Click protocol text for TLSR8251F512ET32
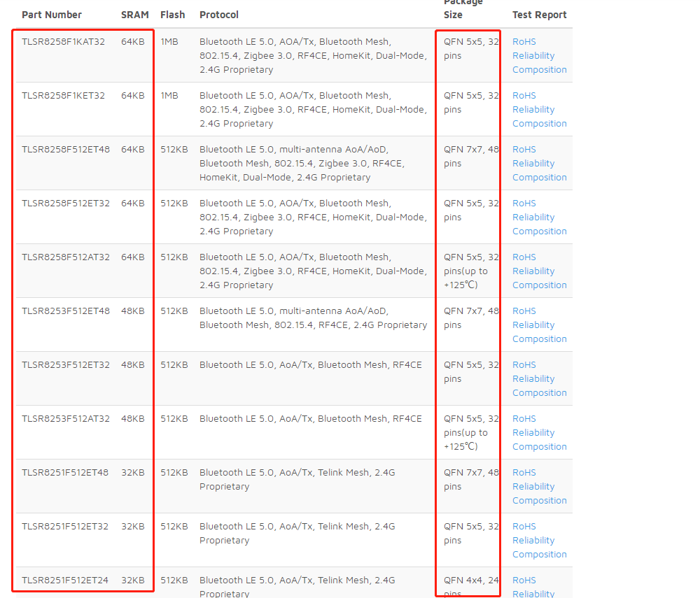Screen dimensions: 700x598 [297, 534]
